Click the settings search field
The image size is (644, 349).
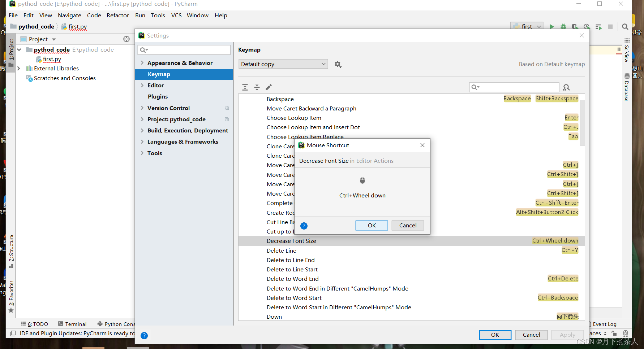pyautogui.click(x=184, y=50)
